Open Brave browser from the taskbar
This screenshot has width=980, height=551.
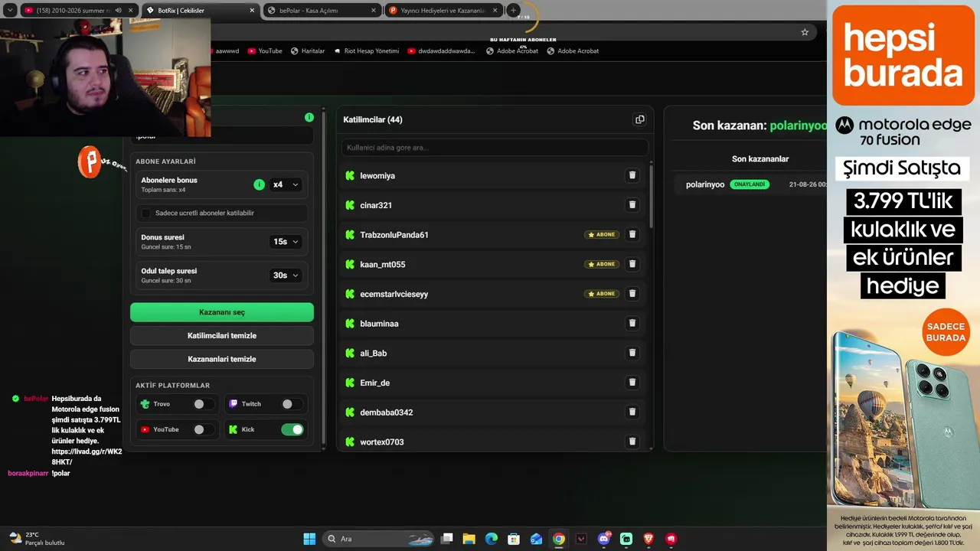point(649,539)
